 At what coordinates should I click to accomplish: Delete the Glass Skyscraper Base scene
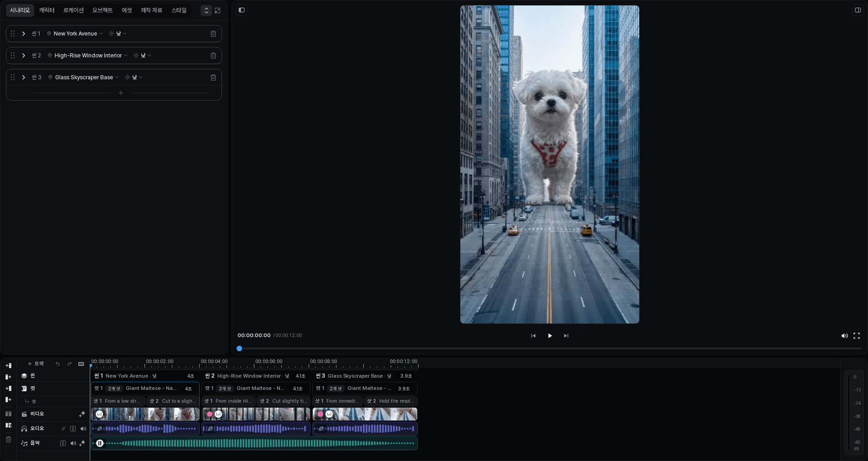point(213,77)
